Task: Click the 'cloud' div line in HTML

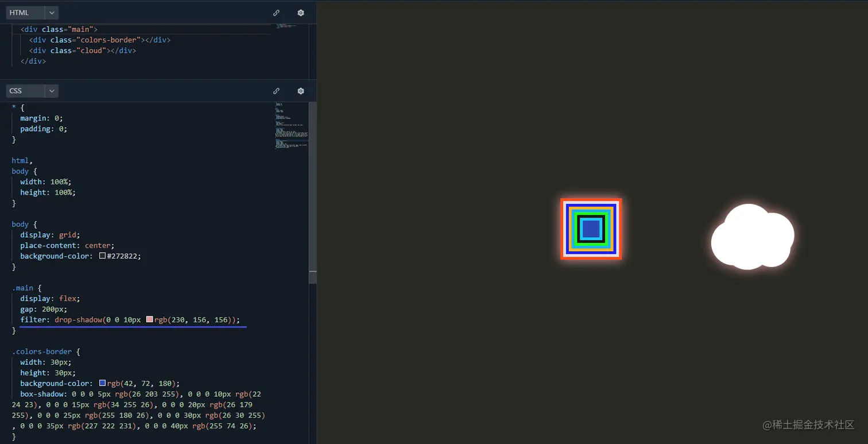Action: (x=83, y=51)
